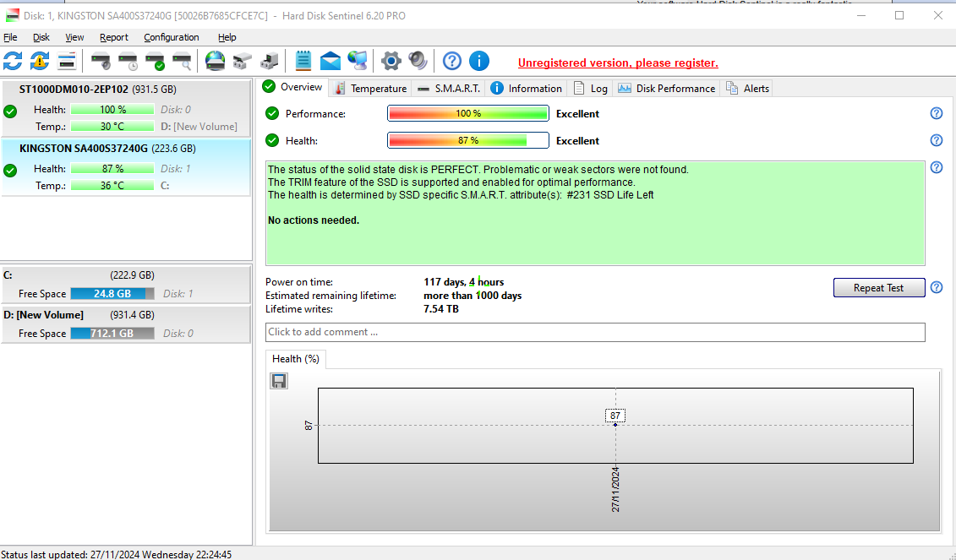Screen dimensions: 956x560
Task: Click 'Unregistered version, please register' link
Action: tap(618, 63)
